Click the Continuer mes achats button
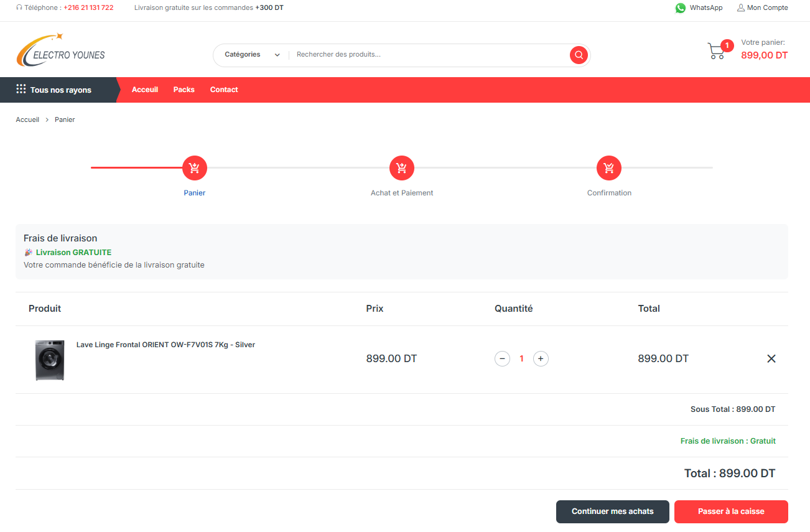 [613, 511]
